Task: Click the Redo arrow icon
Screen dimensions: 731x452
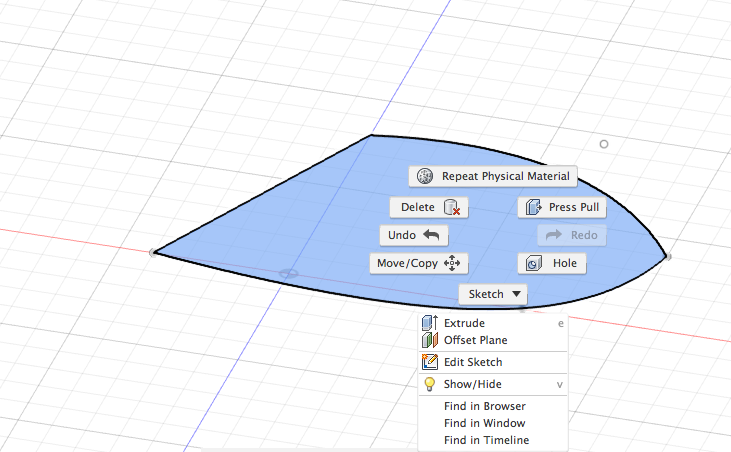Action: pos(554,235)
